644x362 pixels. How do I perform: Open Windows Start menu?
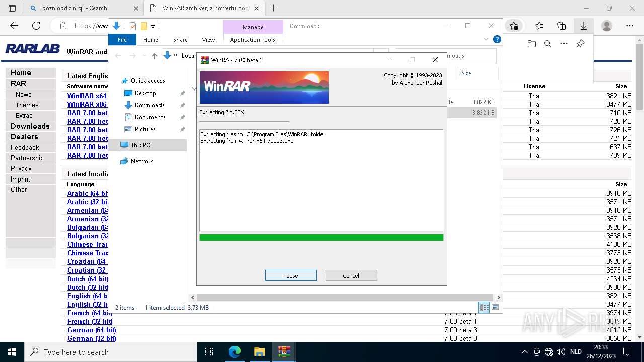[x=12, y=352]
